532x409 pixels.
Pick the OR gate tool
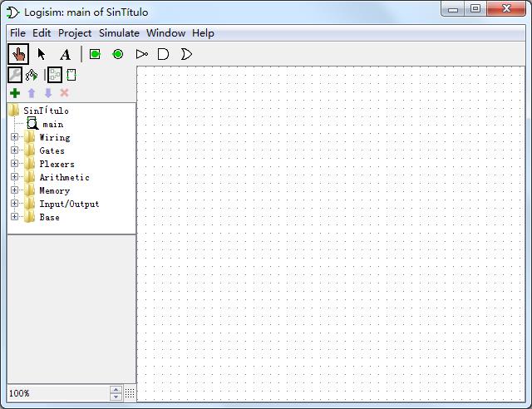[x=186, y=55]
